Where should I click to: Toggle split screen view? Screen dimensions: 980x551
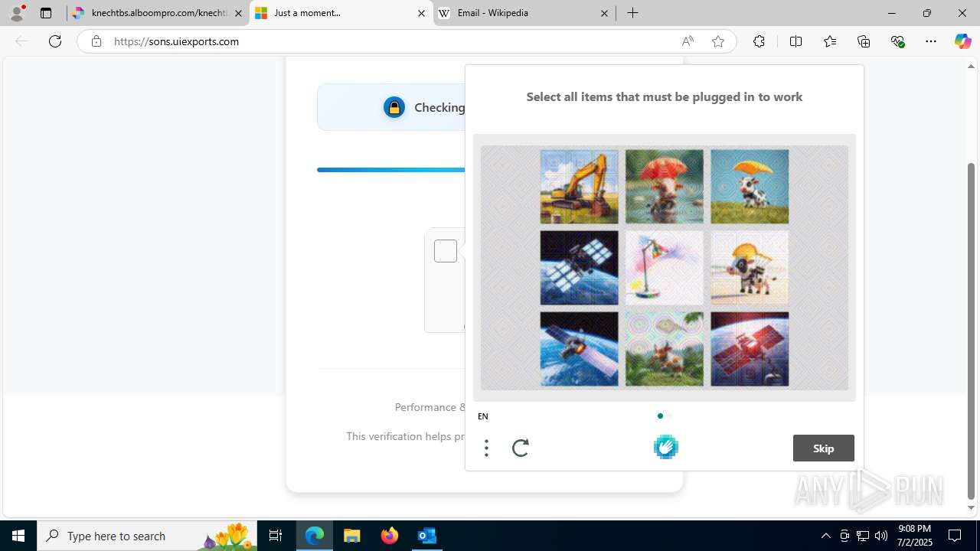click(795, 41)
